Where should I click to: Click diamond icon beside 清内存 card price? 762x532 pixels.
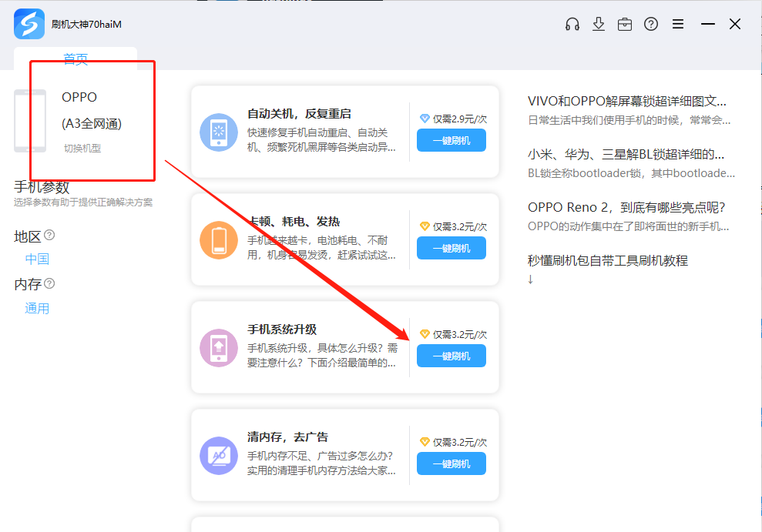(425, 442)
